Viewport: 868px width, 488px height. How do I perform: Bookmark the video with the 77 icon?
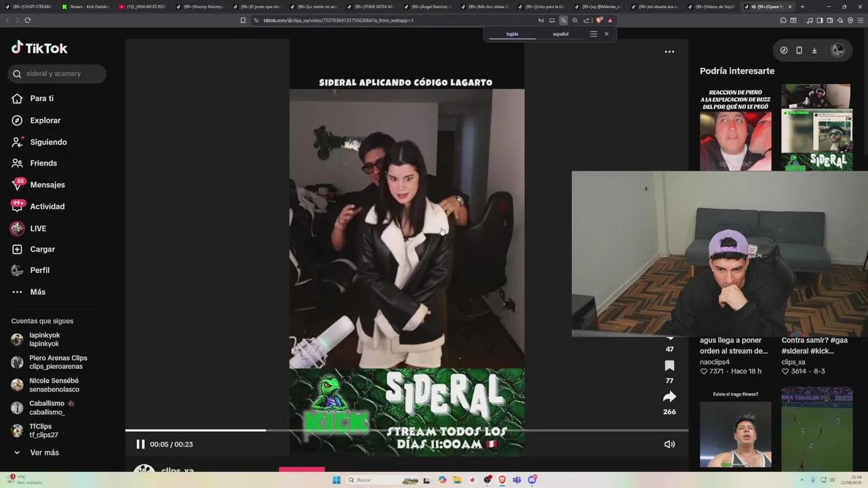pos(669,366)
